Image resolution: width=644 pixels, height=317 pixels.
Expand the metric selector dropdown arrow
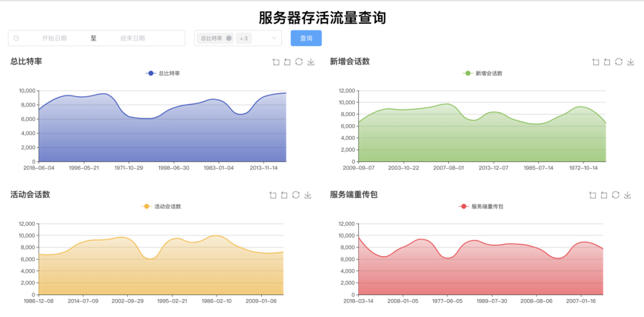pos(274,38)
